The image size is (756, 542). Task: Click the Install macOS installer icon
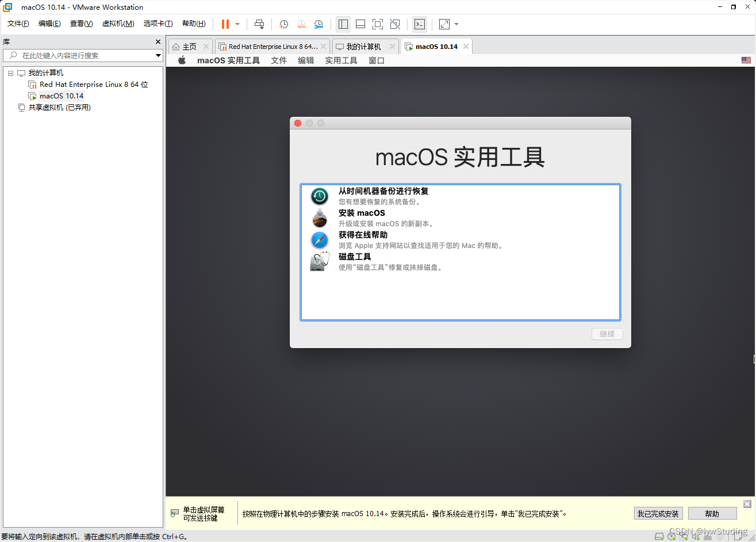point(320,219)
